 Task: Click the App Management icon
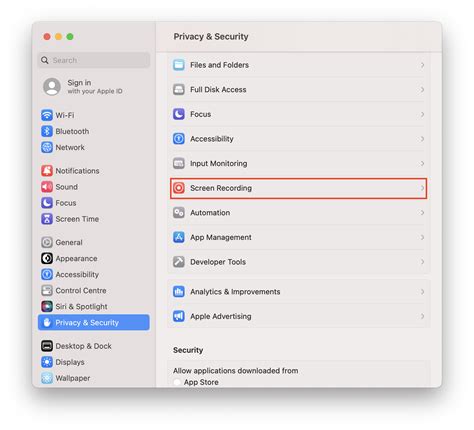coord(179,237)
